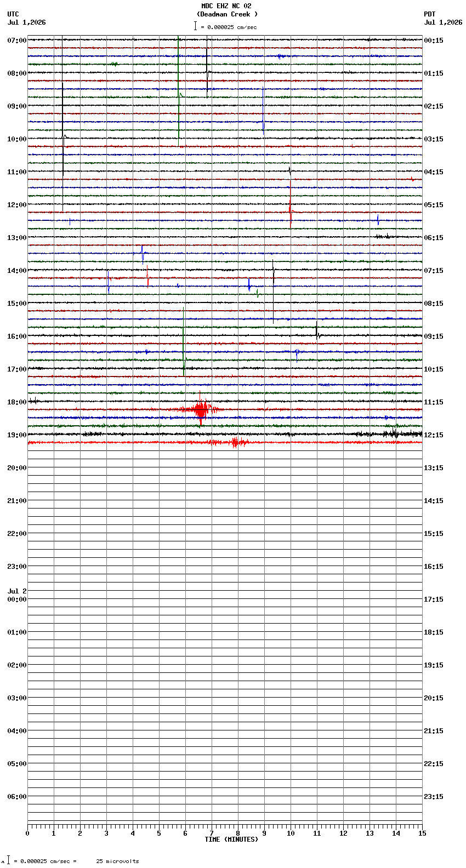Click the '12:00' UTC time label
This screenshot has width=466, height=868.
pos(17,205)
